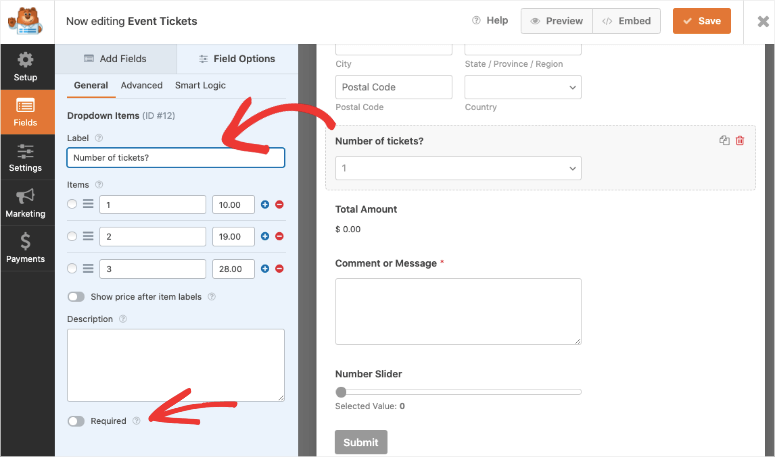
Task: Open the Payments sidebar section
Action: (x=25, y=248)
